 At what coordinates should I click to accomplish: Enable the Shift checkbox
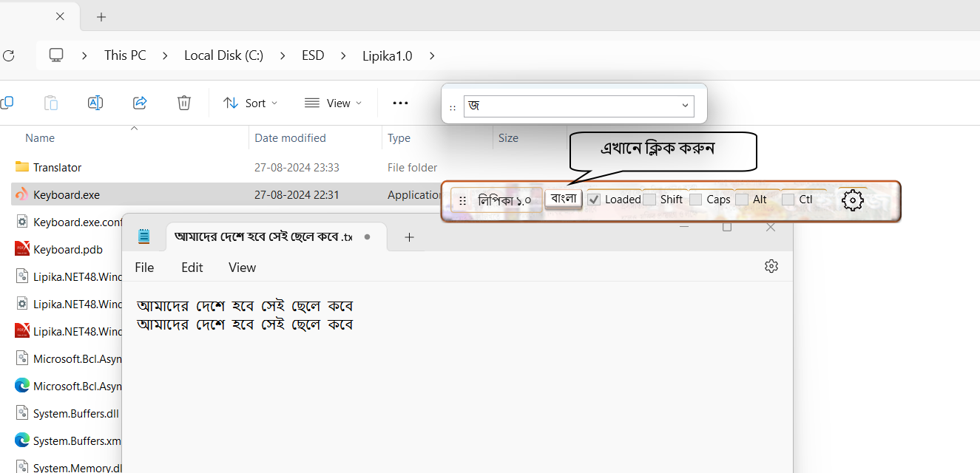(649, 200)
